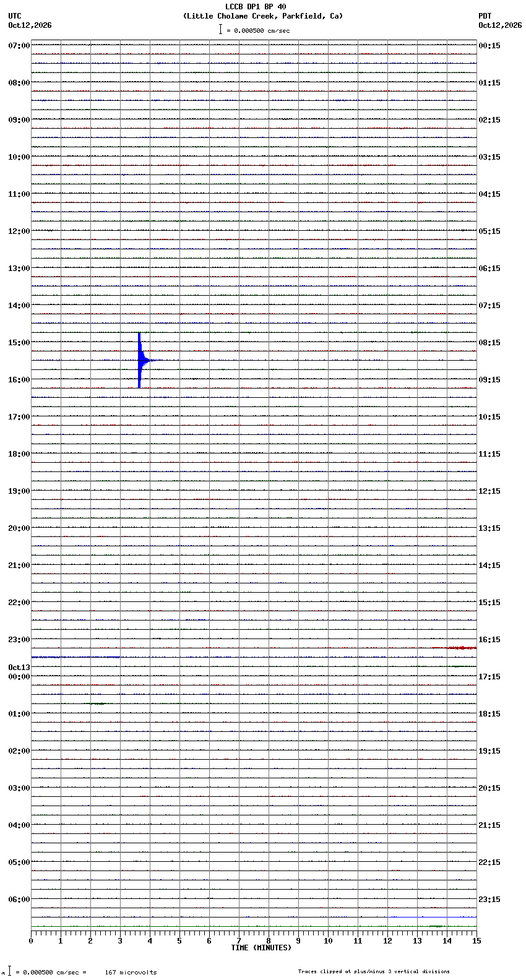Click the Oct13 date change label
Viewport: 526px width, 980px height.
[19, 668]
